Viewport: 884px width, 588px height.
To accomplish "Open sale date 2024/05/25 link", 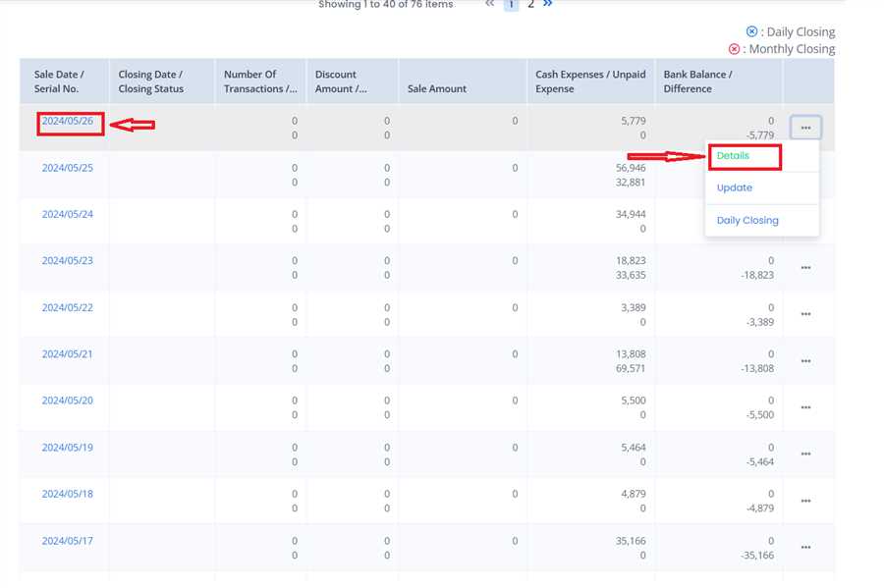I will point(67,168).
